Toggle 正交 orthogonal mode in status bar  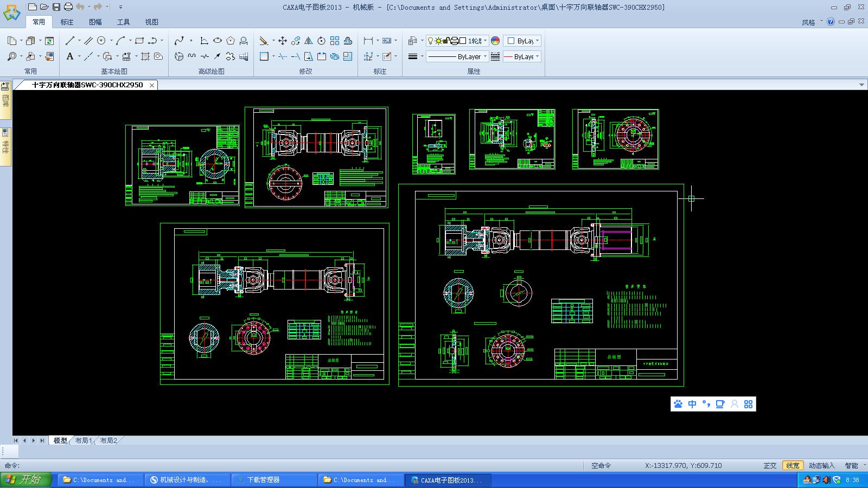coord(770,466)
